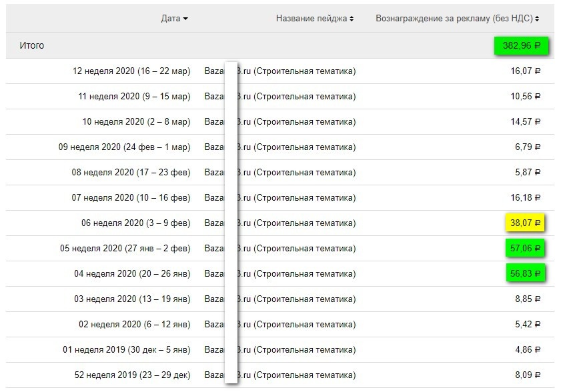
Task: Select date 12 неделя 2020 (16 – 22 мар)
Action: pos(131,71)
